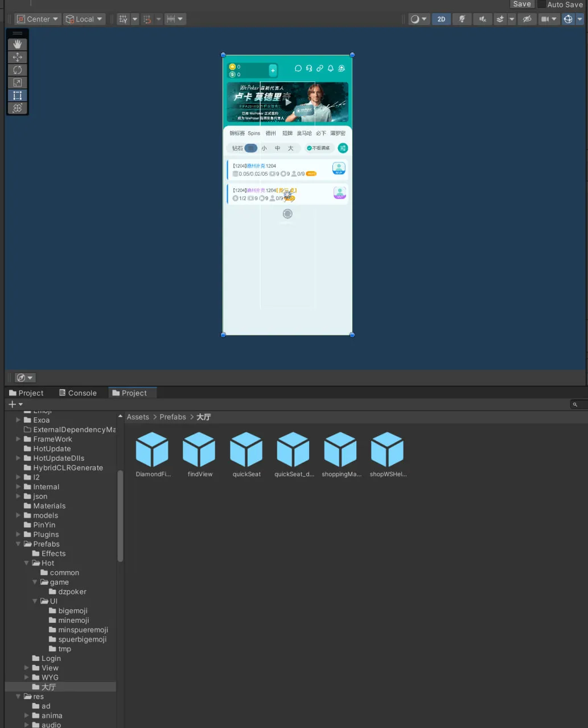
Task: Switch to the leftmost Project tab
Action: (26, 393)
